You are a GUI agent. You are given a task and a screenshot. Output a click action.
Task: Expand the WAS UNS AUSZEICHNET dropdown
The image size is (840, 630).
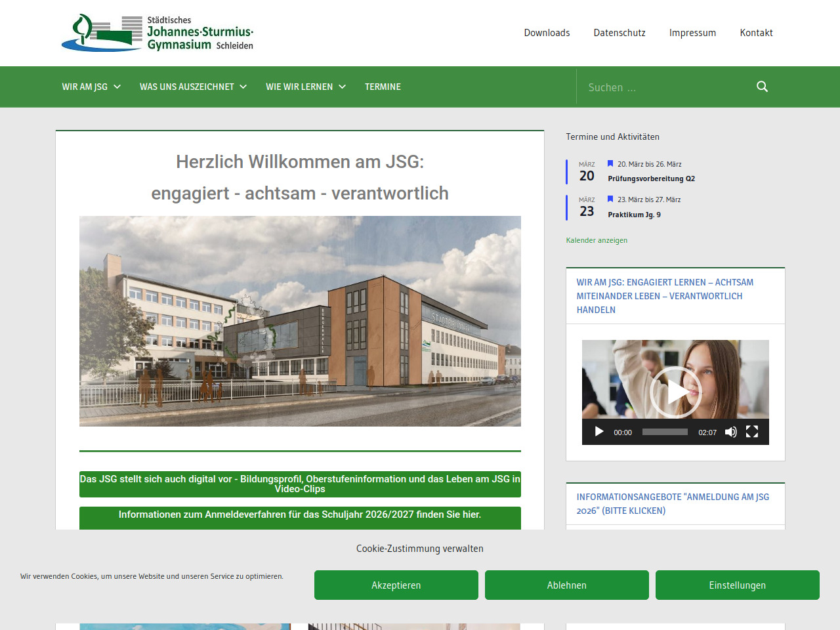193,87
